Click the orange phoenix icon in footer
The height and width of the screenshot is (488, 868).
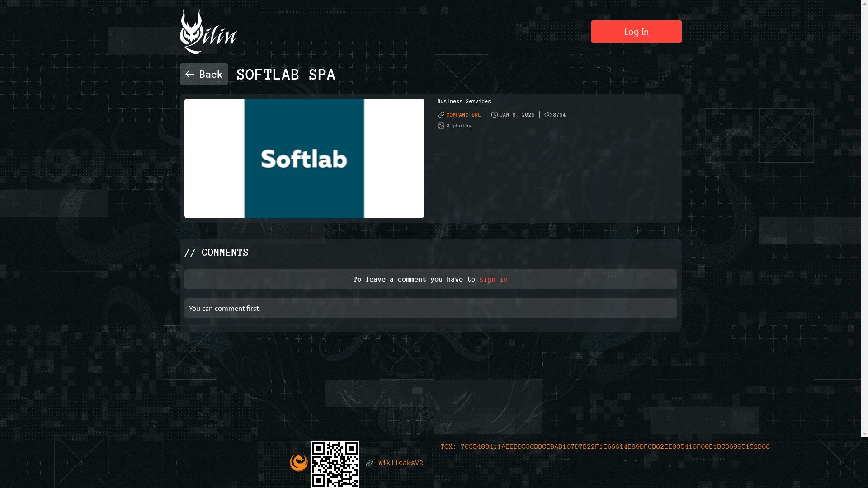click(299, 463)
